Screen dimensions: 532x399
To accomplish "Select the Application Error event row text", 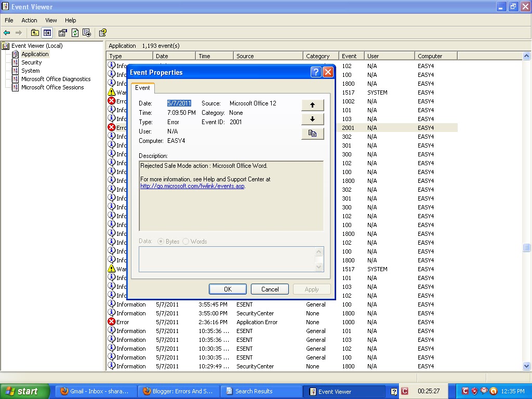I will tap(257, 322).
